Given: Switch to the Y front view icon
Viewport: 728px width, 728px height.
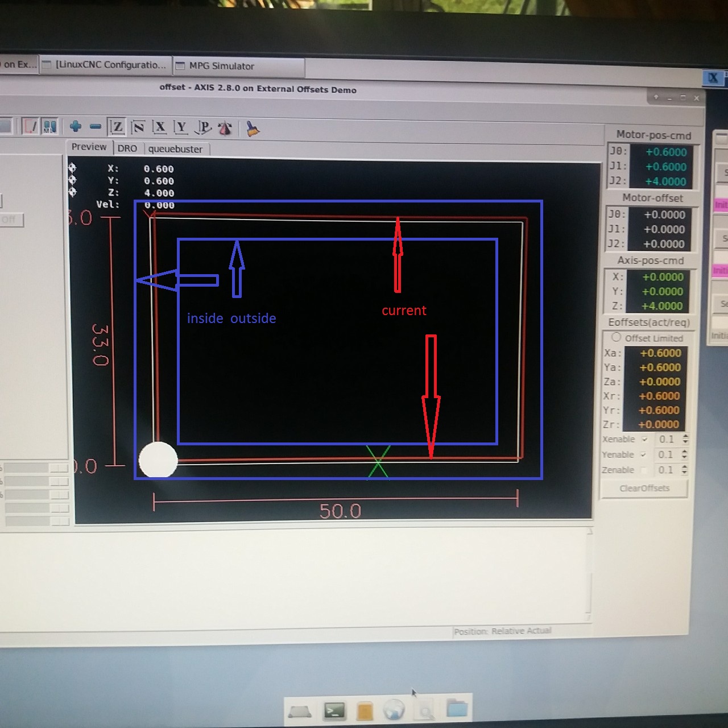Looking at the screenshot, I should [181, 127].
